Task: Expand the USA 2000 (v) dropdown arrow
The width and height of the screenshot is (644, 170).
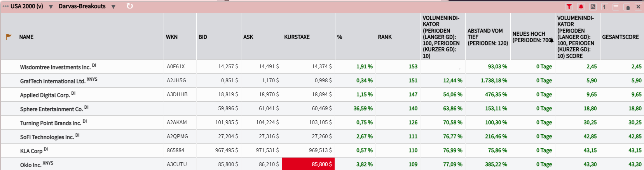Action: (51, 7)
